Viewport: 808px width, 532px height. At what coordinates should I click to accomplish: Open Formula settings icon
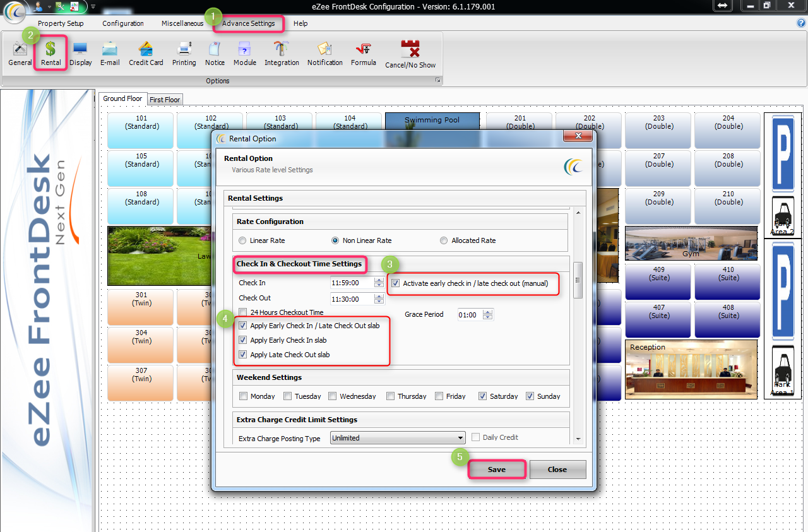[x=364, y=54]
